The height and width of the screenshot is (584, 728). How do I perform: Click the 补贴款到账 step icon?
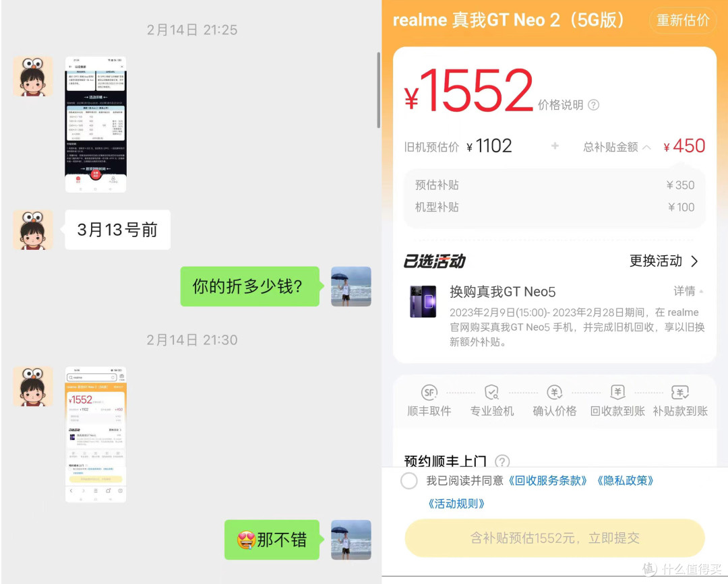(x=680, y=393)
